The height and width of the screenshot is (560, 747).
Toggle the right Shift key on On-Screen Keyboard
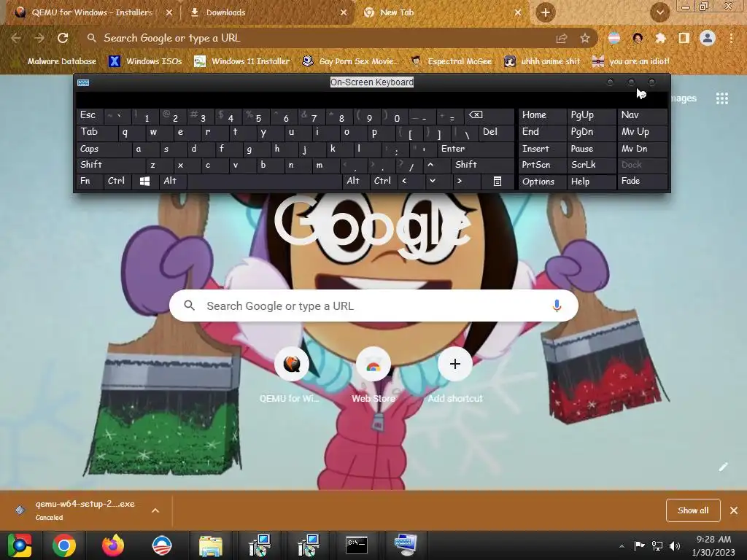click(x=483, y=165)
